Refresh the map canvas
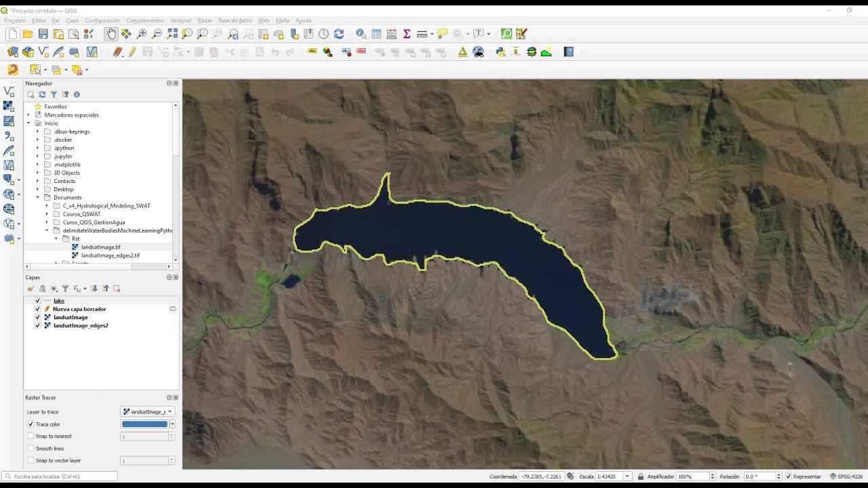Image resolution: width=868 pixels, height=488 pixels. pyautogui.click(x=338, y=34)
